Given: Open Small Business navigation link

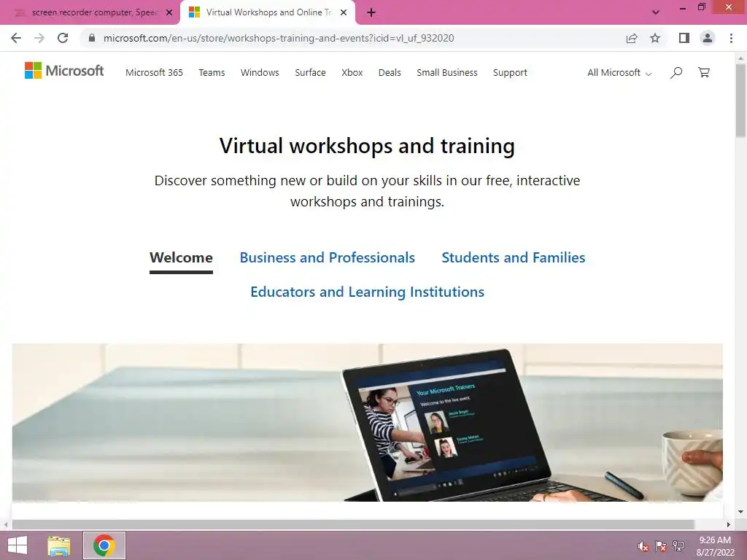Looking at the screenshot, I should pos(447,72).
